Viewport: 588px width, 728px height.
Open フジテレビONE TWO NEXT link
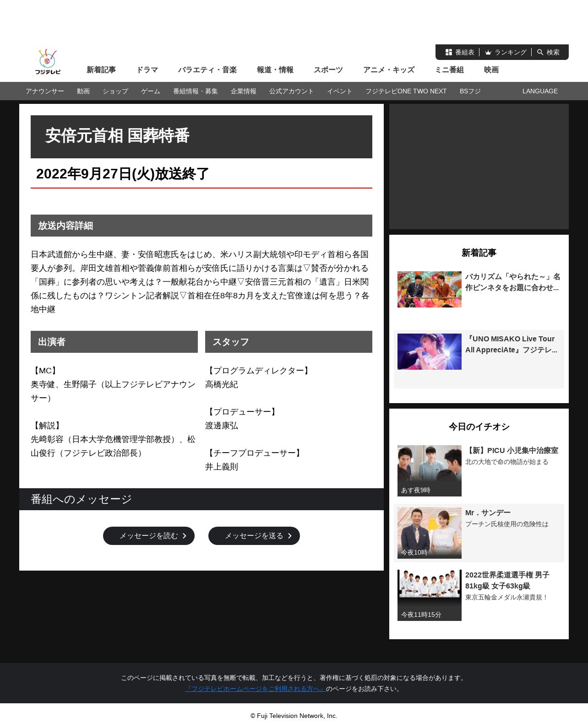tap(406, 91)
